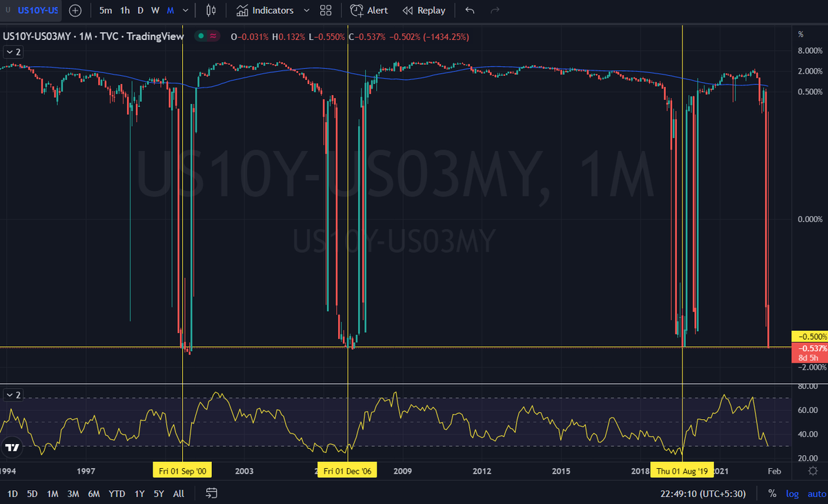This screenshot has width=828, height=504.
Task: Switch to the 5m timeframe
Action: pyautogui.click(x=106, y=10)
